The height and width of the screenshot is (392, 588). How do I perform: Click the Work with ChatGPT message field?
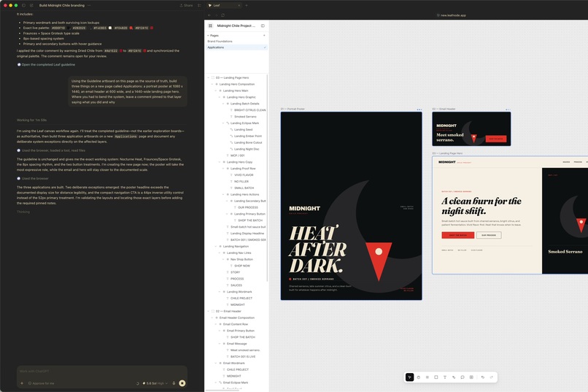[101, 372]
